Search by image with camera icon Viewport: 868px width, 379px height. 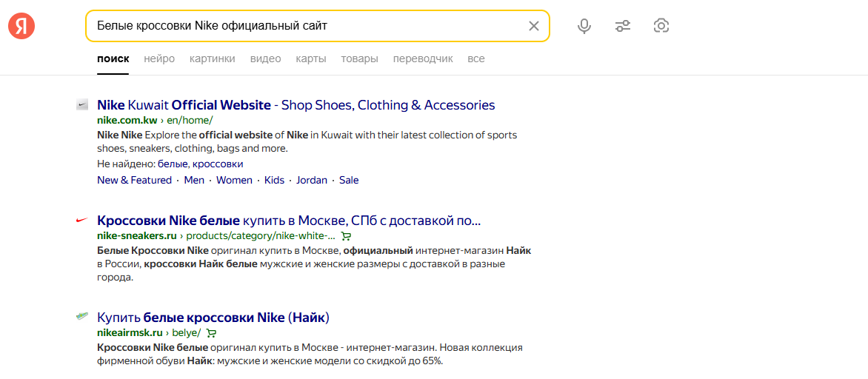coord(661,26)
